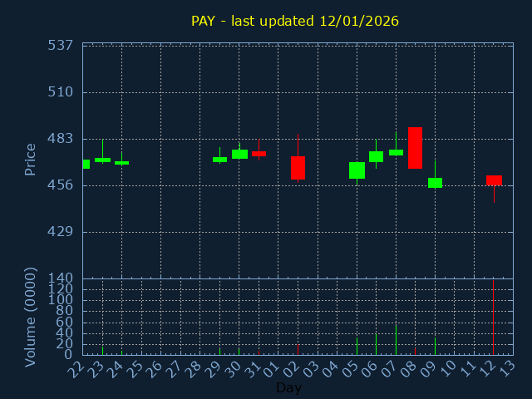
Task: Click the green candlestick on day 29
Action: coord(219,160)
